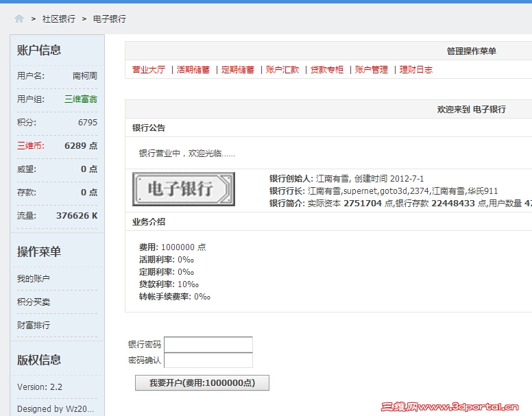Open 积分买卖 in operation menu
Viewport: 532px width, 416px height.
pos(33,302)
